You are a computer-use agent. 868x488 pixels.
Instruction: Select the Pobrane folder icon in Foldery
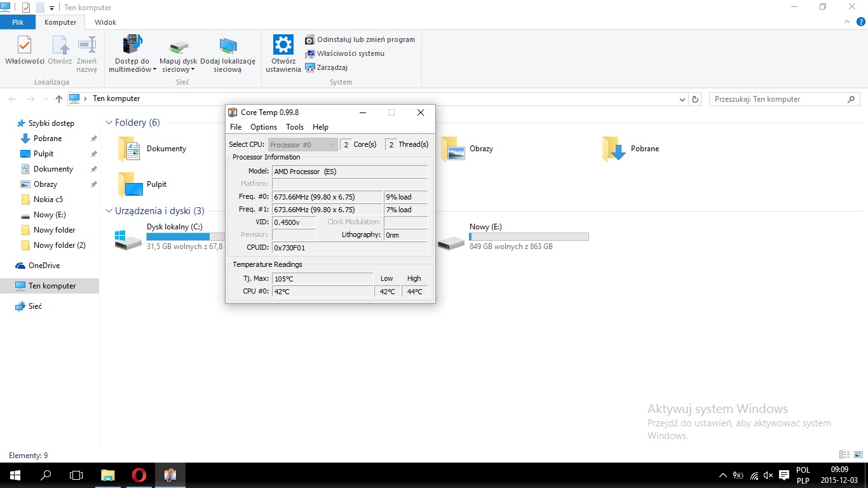click(x=614, y=149)
